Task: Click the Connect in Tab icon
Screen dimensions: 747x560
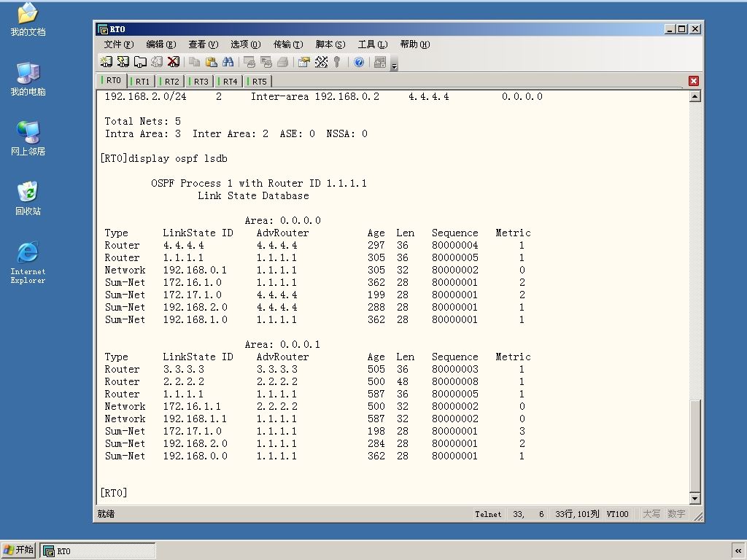Action: (x=140, y=62)
